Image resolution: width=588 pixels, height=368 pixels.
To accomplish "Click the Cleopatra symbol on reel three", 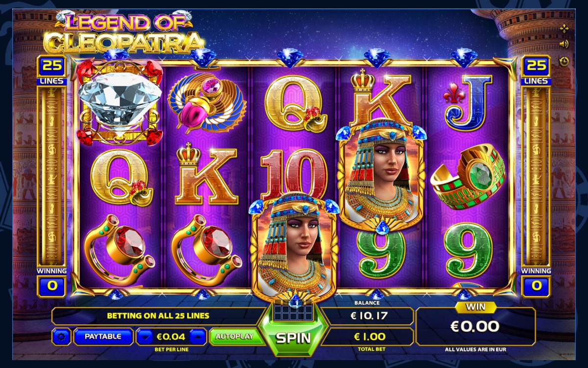I will click(294, 248).
